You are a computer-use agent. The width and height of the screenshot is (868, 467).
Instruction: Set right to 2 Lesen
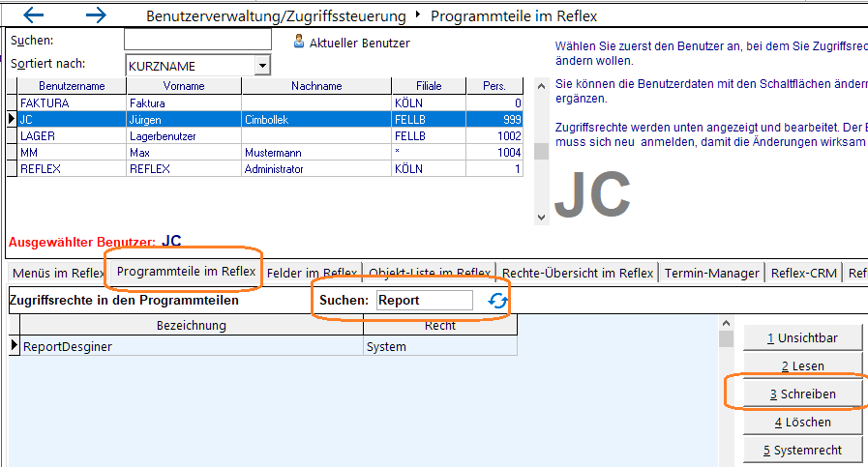click(802, 366)
